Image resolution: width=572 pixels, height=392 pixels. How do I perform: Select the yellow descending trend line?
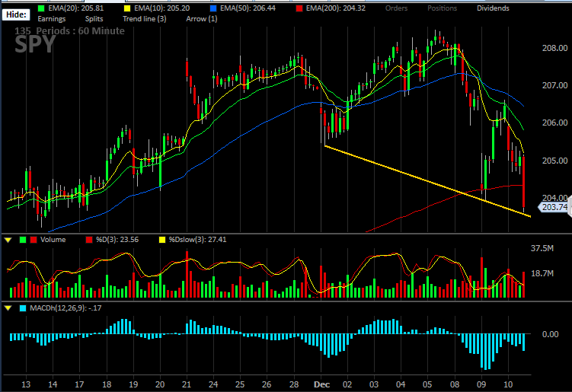427,181
